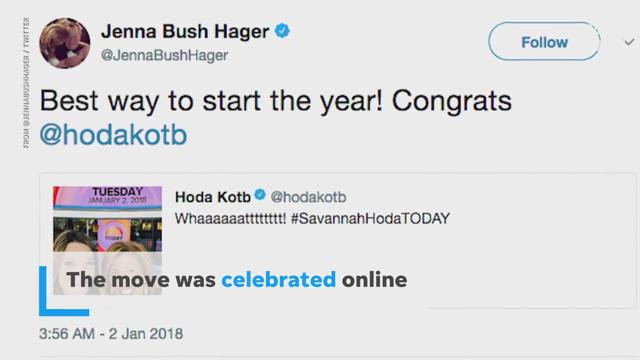640x360 pixels.
Task: Expand the tweet options chevron
Action: [629, 42]
